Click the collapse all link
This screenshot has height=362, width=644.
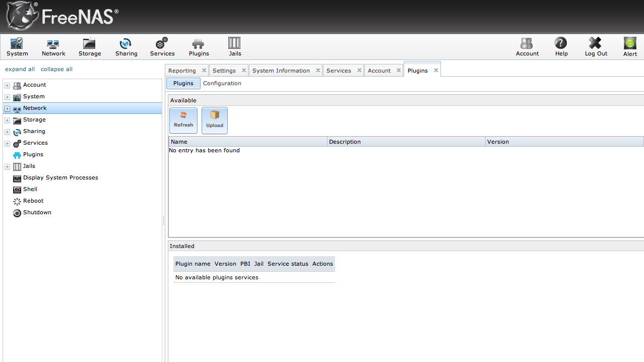[x=56, y=69]
